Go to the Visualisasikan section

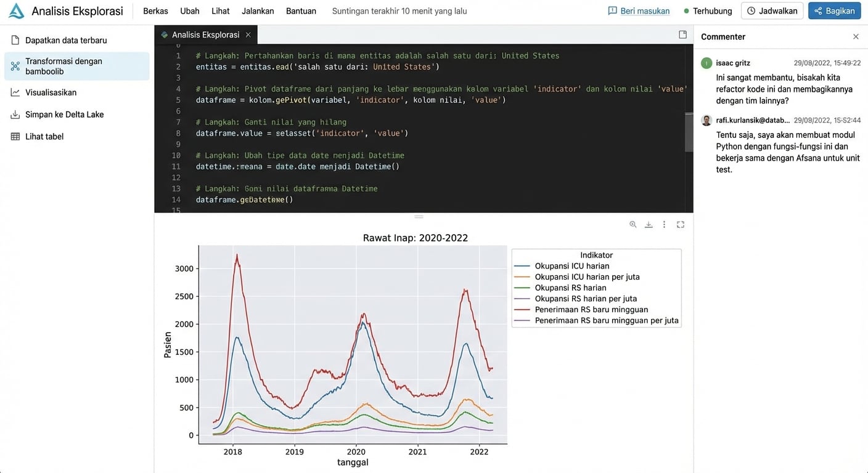(51, 92)
